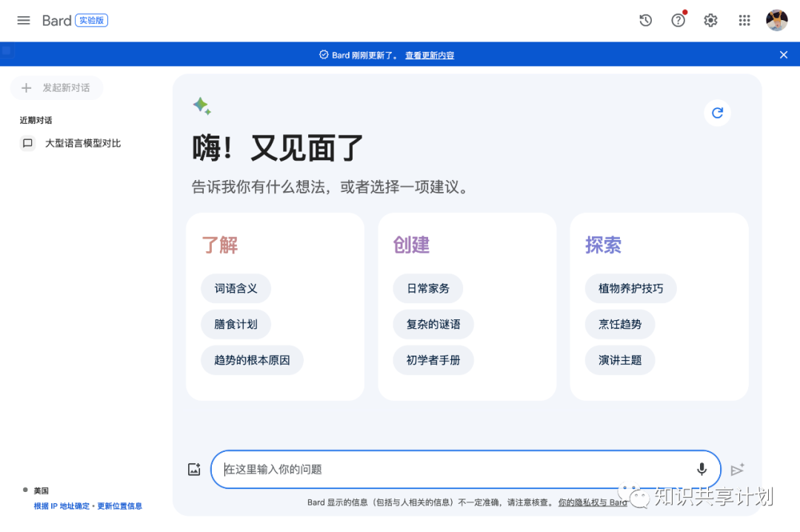This screenshot has width=800, height=532.
Task: View Bard activity history
Action: [645, 20]
